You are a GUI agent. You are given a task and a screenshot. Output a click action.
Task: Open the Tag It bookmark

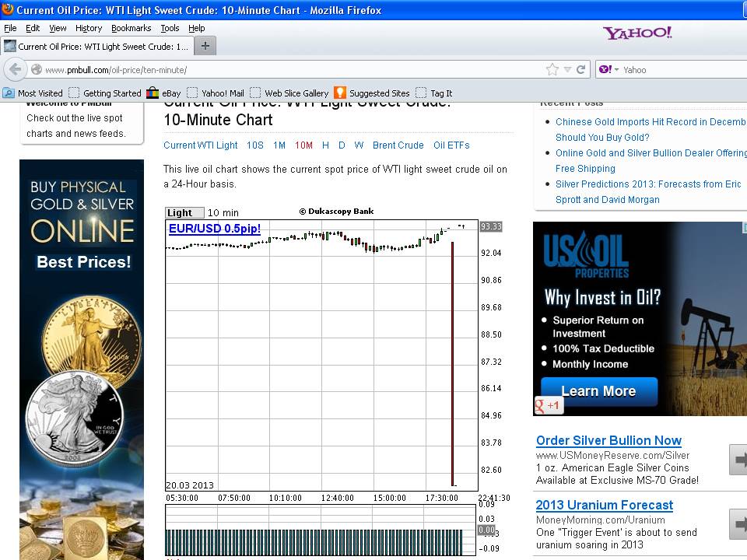point(434,93)
